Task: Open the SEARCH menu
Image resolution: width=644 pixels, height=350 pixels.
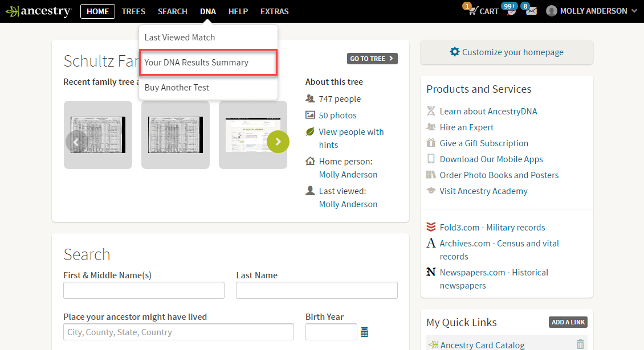Action: pos(173,11)
